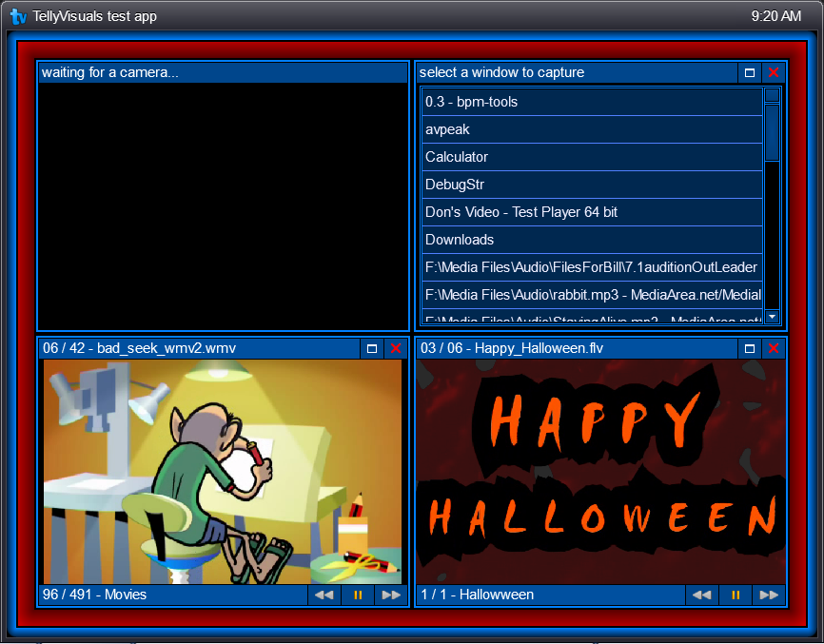Screen dimensions: 824x644
Task: Close the bad_seek_wmv2.wmv panel
Action: (x=396, y=349)
